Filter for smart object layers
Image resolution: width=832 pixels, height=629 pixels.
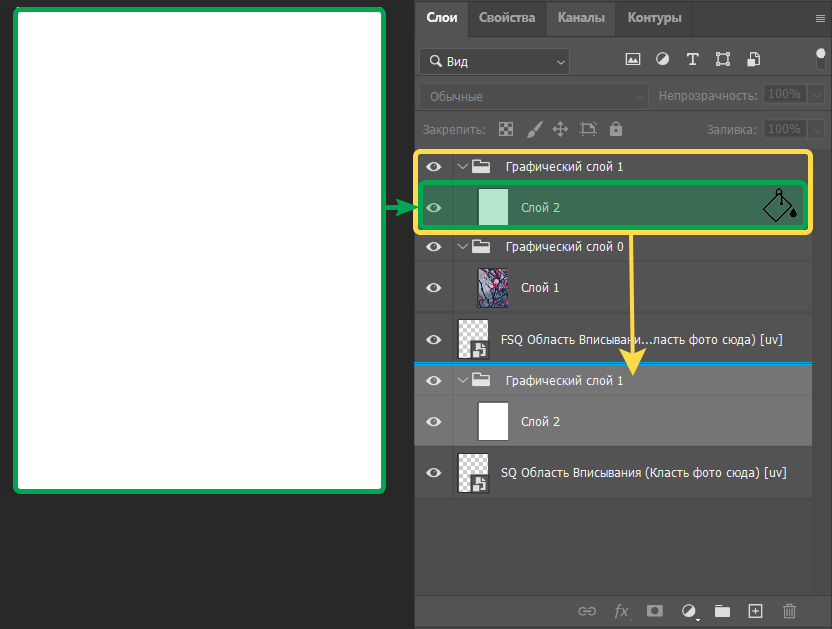pyautogui.click(x=753, y=60)
